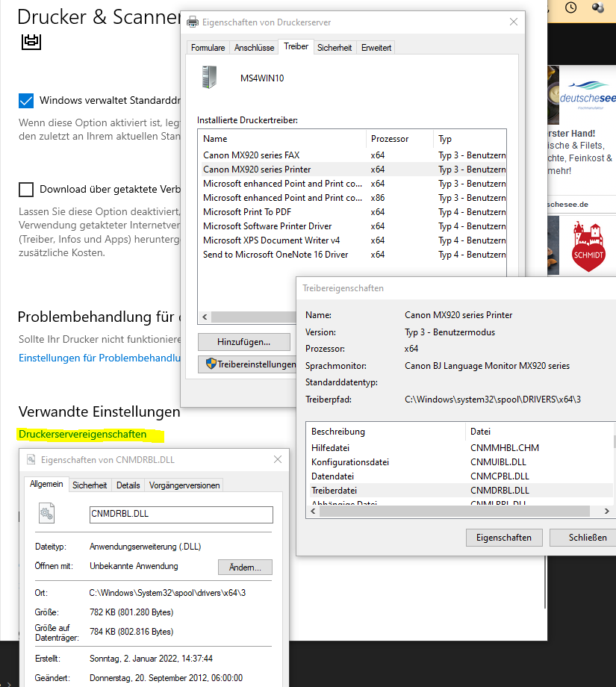Screen dimensions: 616x687
Task: Select the Allgemein tab of CNMDRBL.DLL properties
Action: click(x=46, y=484)
